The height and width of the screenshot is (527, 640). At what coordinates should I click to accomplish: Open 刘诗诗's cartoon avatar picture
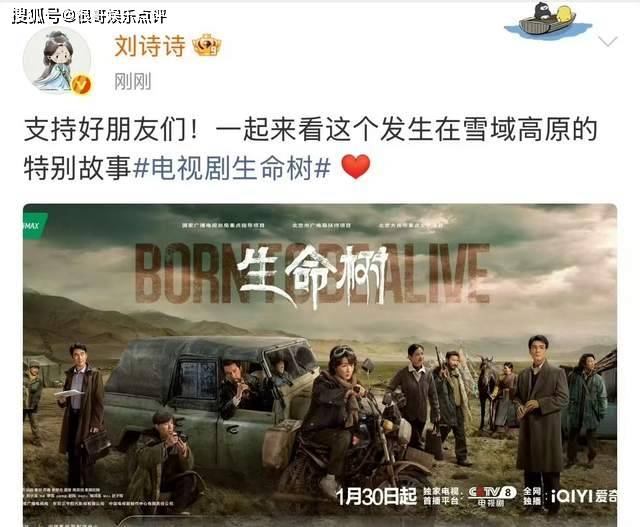point(57,60)
